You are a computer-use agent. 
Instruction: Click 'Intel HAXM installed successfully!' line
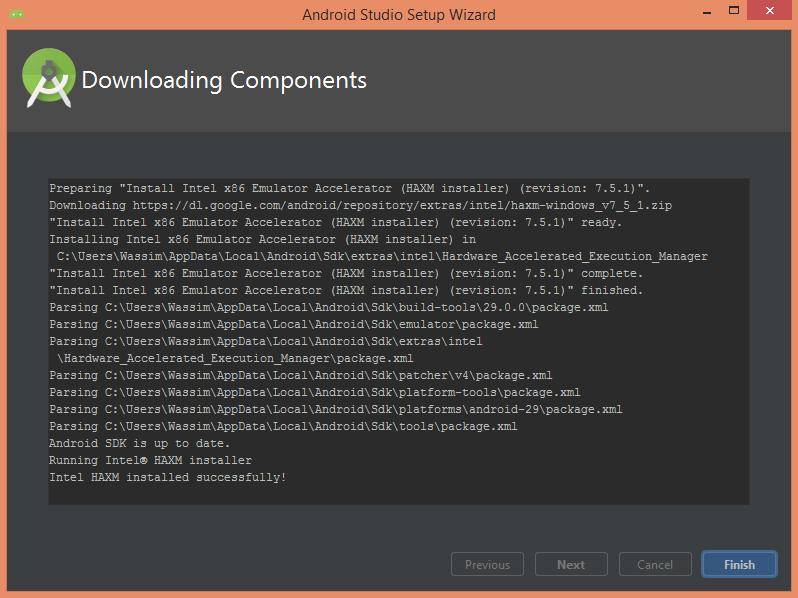click(167, 477)
